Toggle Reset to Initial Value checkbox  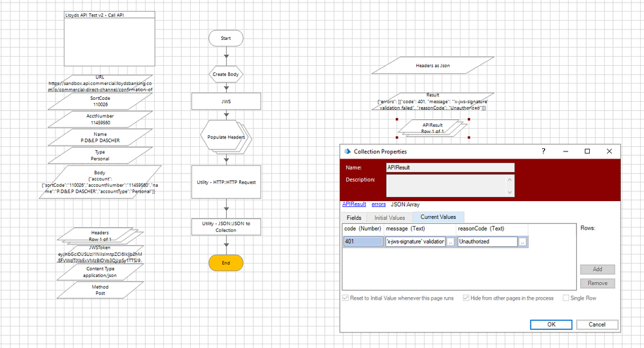(x=346, y=298)
